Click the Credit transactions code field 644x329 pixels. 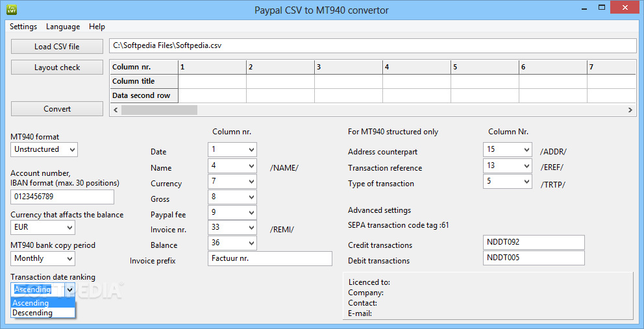click(x=534, y=242)
